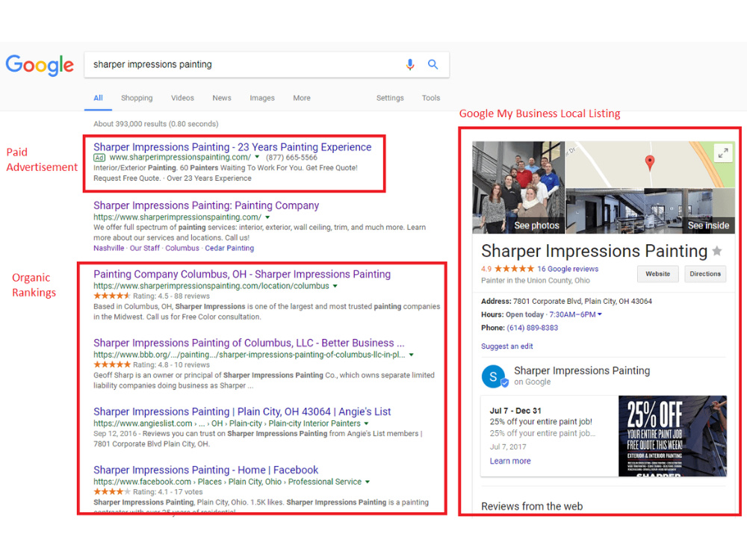Open 'Painting Company Columbus, OH' result

coord(241,274)
